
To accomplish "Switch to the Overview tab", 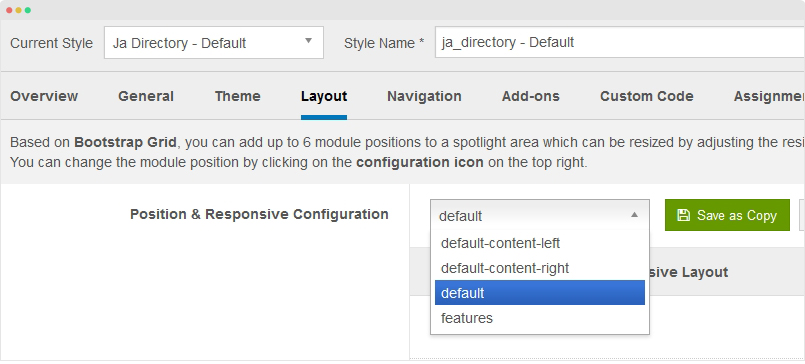I will (x=44, y=96).
